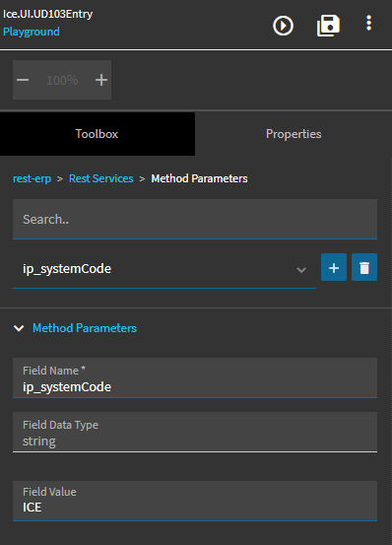This screenshot has height=545, width=392.
Task: Switch to the Properties tab
Action: tap(294, 134)
